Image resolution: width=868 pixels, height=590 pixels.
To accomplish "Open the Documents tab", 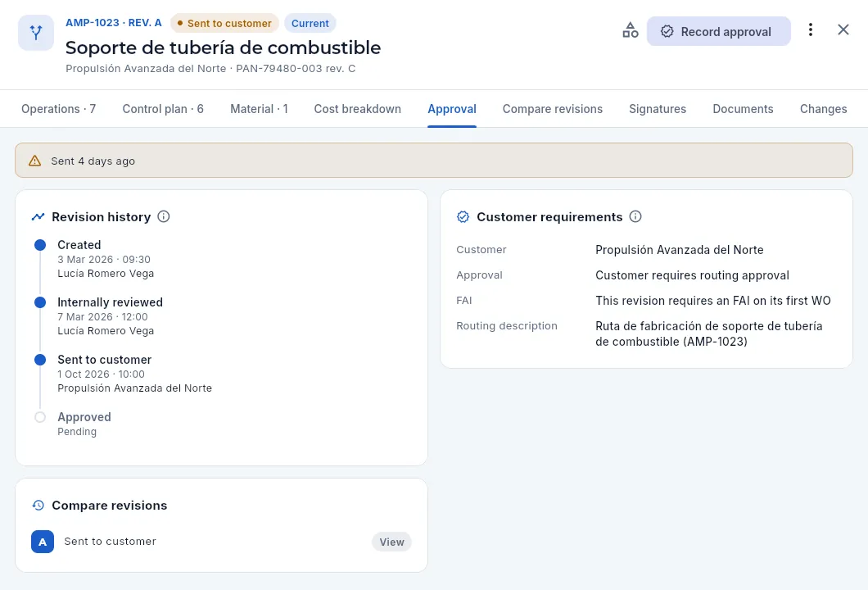I will click(x=743, y=109).
